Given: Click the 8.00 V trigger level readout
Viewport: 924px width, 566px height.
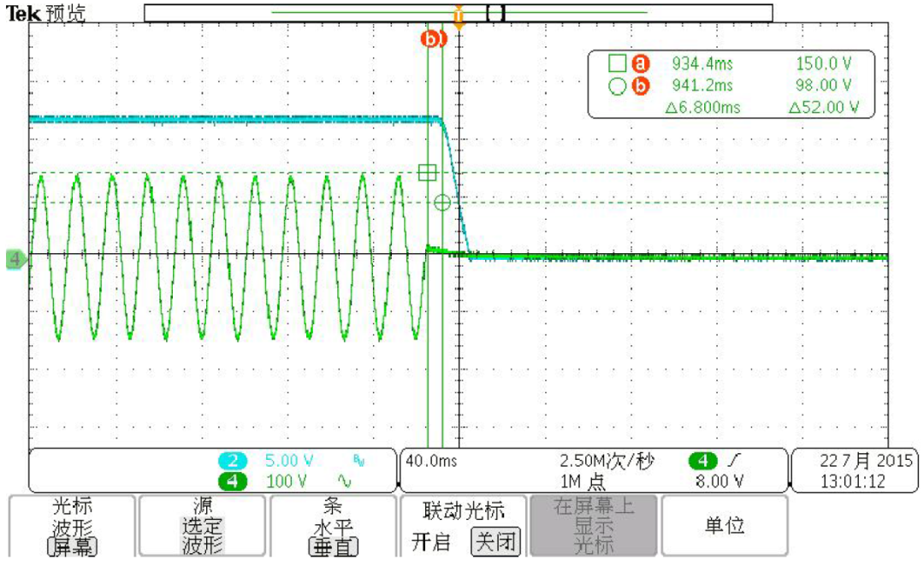Looking at the screenshot, I should click(x=721, y=479).
